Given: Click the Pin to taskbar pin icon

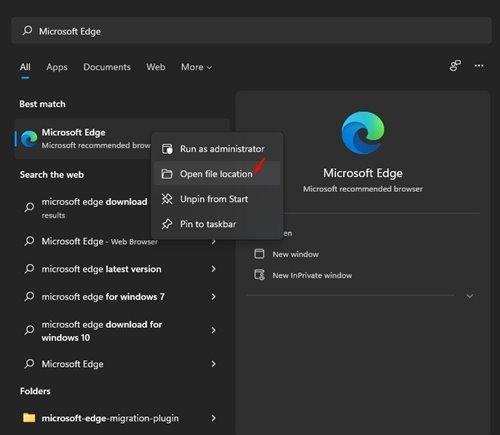Looking at the screenshot, I should point(167,224).
